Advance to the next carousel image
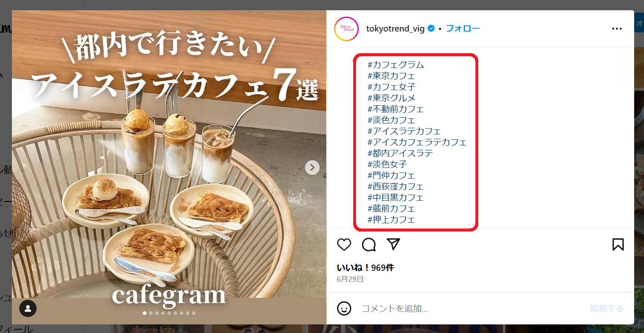The height and width of the screenshot is (333, 644). click(312, 167)
